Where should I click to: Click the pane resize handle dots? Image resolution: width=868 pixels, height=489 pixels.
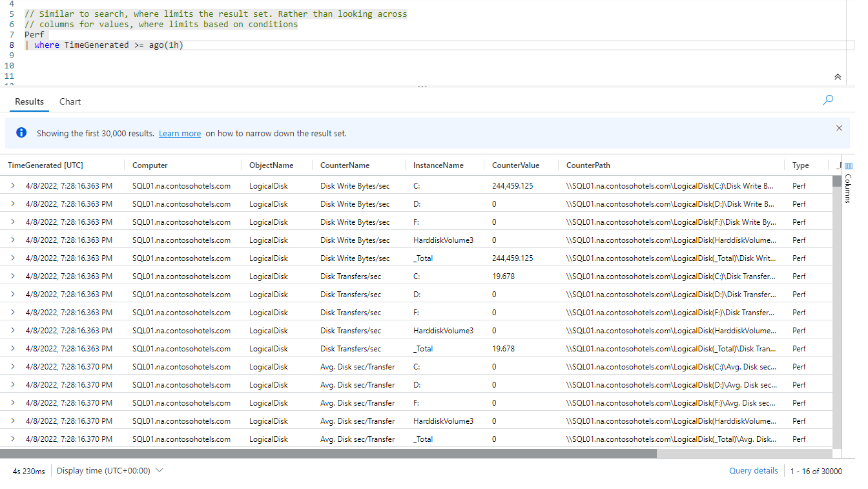click(x=422, y=86)
